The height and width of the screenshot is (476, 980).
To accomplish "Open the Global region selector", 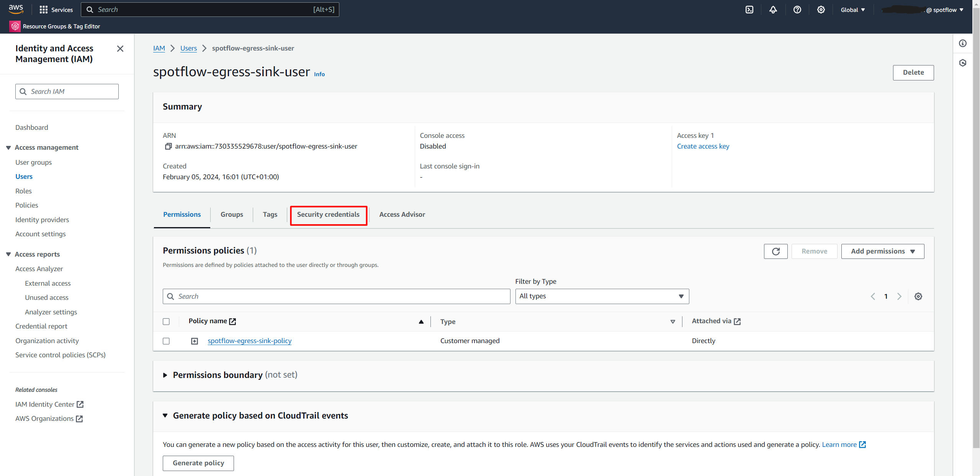I will [852, 10].
